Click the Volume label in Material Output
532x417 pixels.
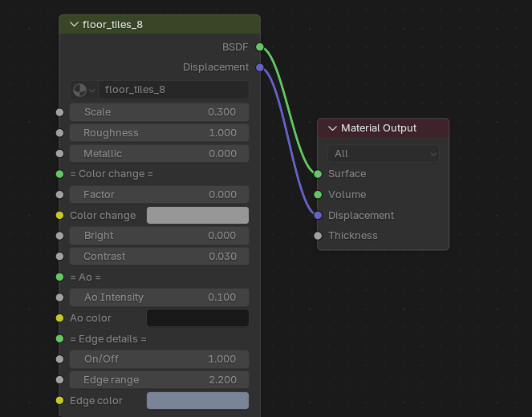347,195
